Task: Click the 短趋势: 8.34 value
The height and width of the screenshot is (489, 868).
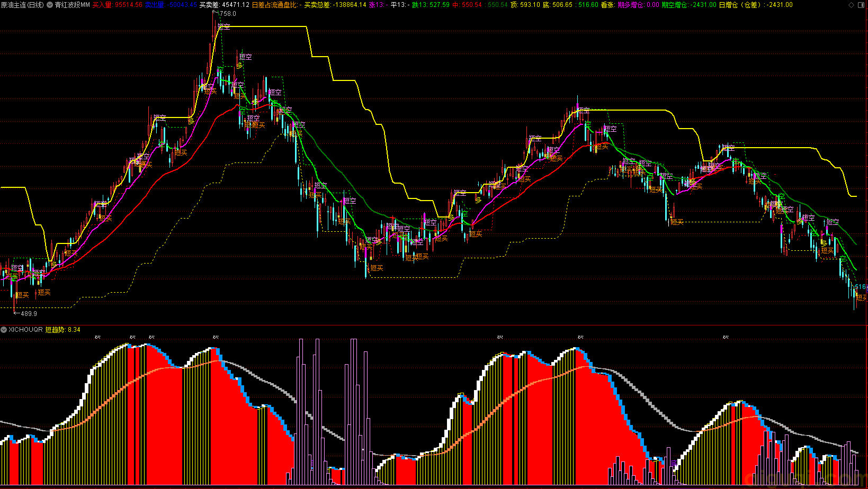Action: coord(62,330)
